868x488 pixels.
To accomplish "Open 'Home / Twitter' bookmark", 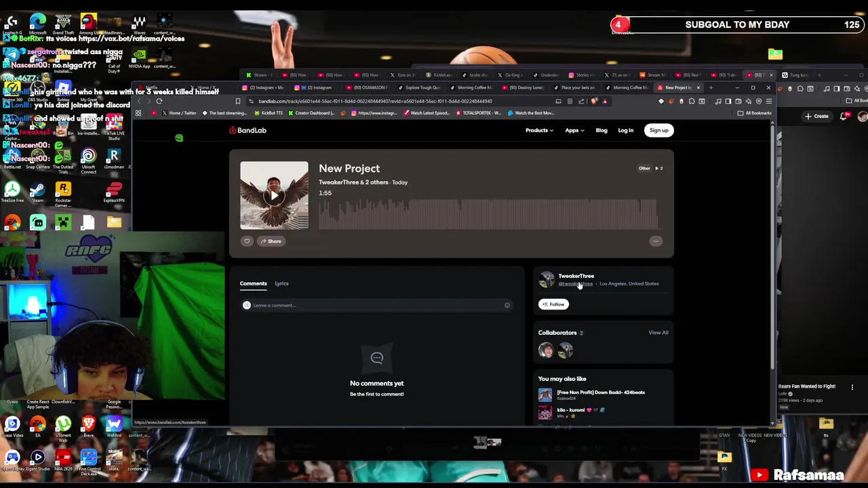I will pos(180,113).
